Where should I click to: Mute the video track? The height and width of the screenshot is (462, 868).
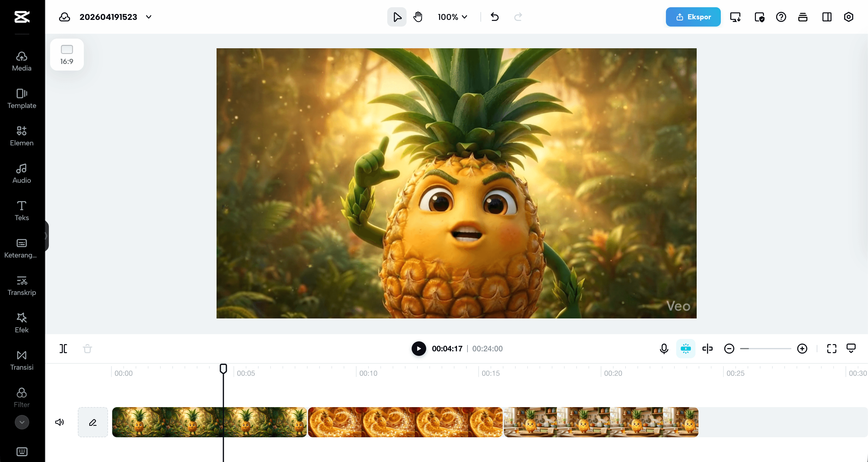[x=60, y=422]
